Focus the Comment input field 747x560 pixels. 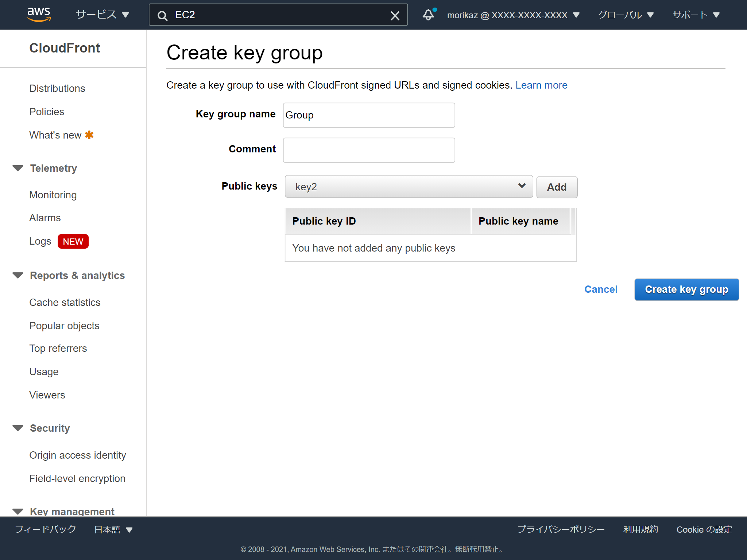click(369, 150)
